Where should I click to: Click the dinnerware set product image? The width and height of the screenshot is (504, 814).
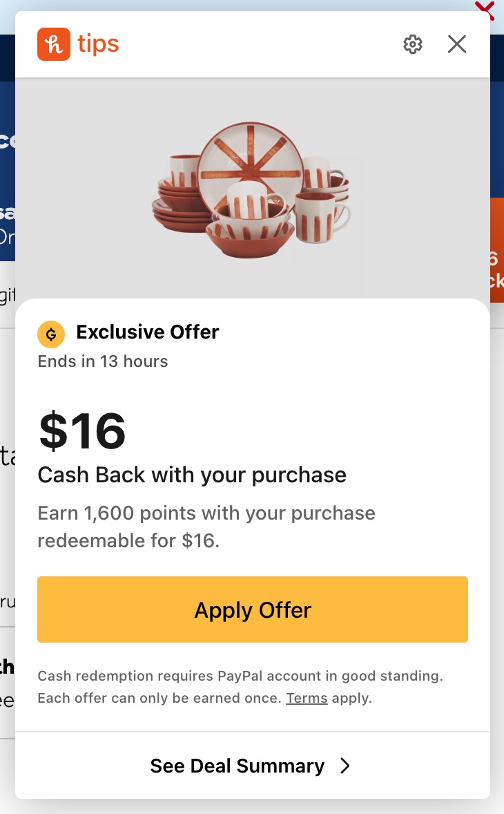252,187
